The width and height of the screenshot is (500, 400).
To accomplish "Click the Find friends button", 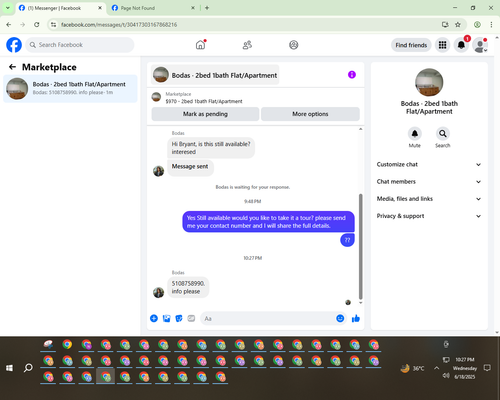I will click(x=411, y=45).
